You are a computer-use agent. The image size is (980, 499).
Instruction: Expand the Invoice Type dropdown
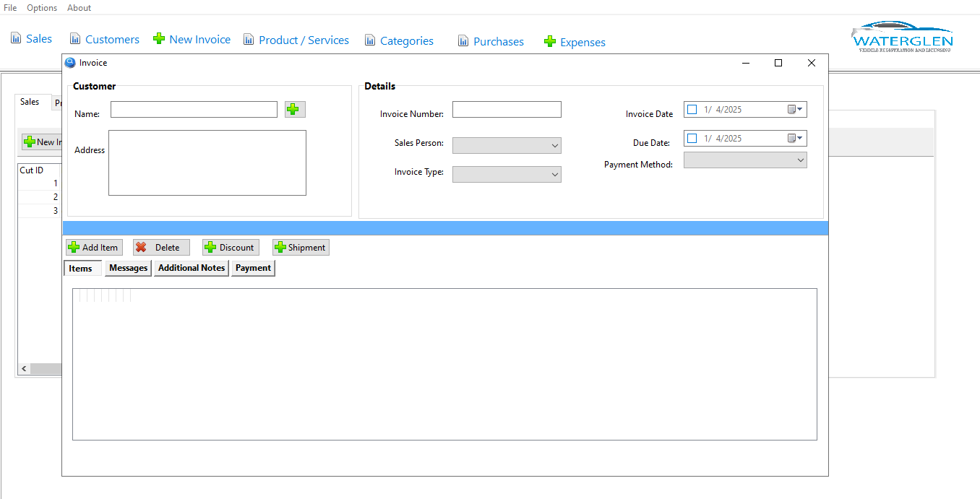pos(555,175)
